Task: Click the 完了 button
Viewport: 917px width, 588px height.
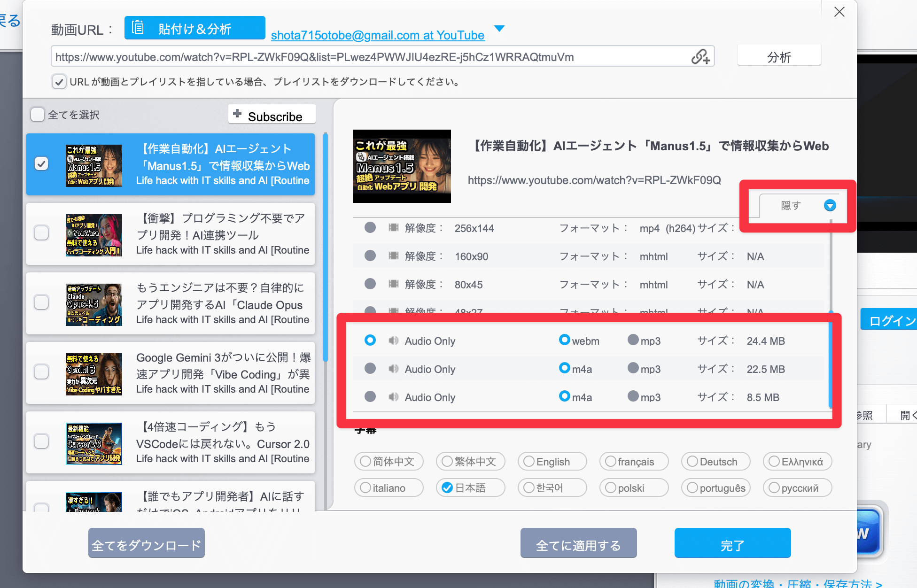Action: click(732, 543)
